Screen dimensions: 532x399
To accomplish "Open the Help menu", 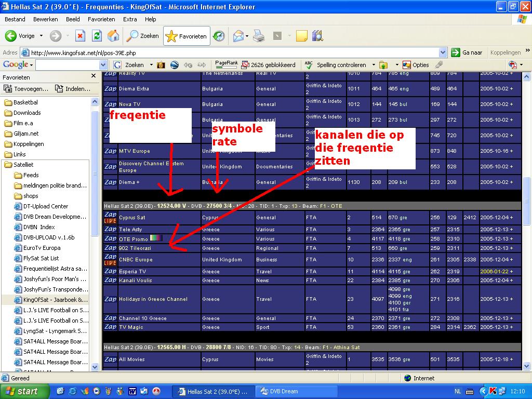I will 150,19.
